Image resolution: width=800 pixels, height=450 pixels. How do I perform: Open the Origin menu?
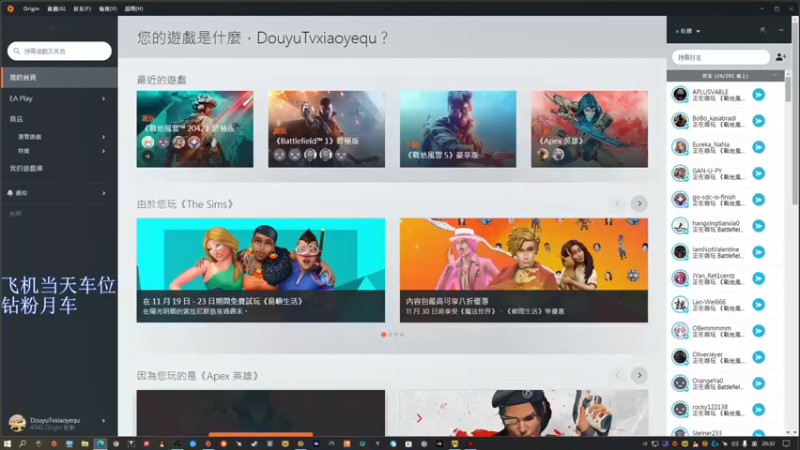(x=31, y=9)
